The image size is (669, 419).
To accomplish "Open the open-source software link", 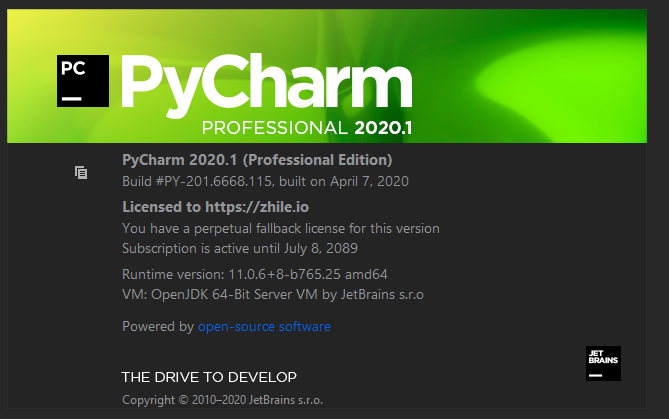I will coord(264,327).
